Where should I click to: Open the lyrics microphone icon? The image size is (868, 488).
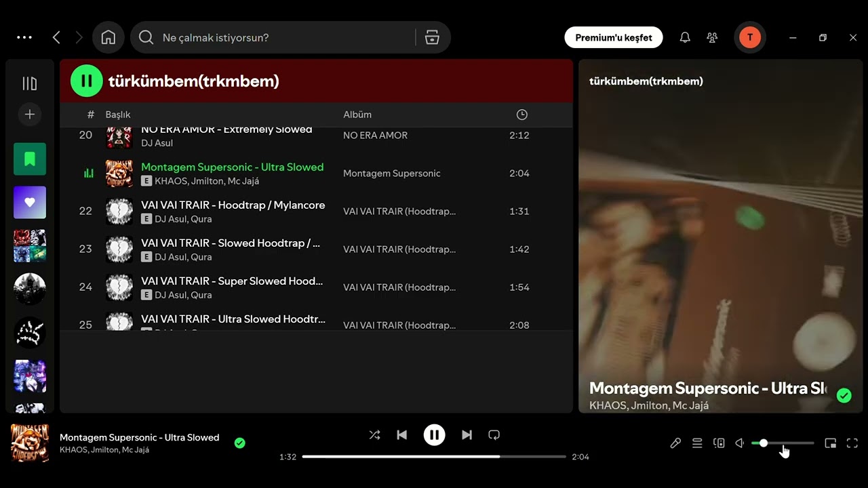click(x=675, y=443)
